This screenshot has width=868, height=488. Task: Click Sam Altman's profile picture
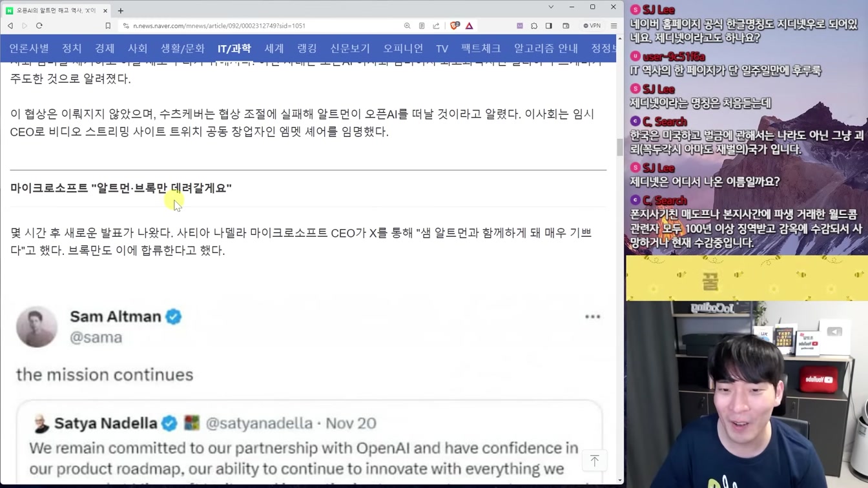37,327
